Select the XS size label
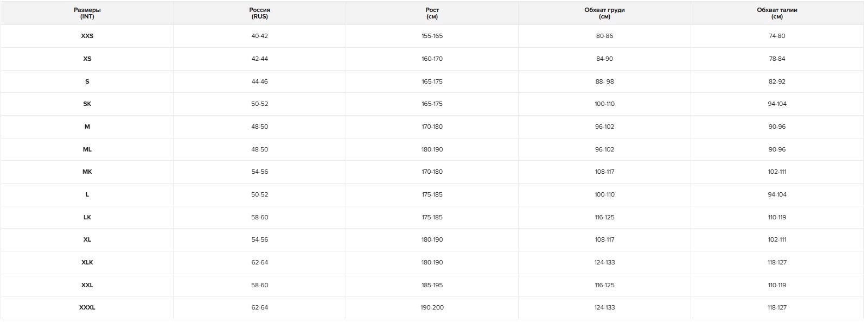 point(87,59)
